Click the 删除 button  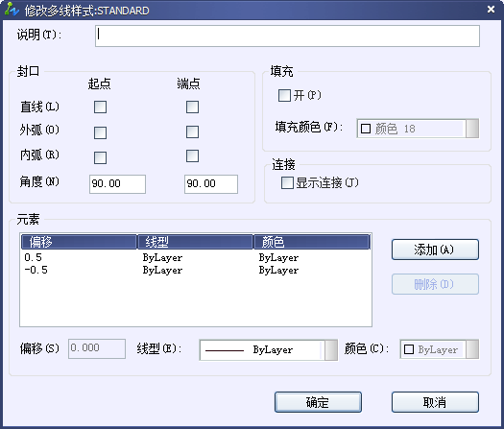click(435, 284)
